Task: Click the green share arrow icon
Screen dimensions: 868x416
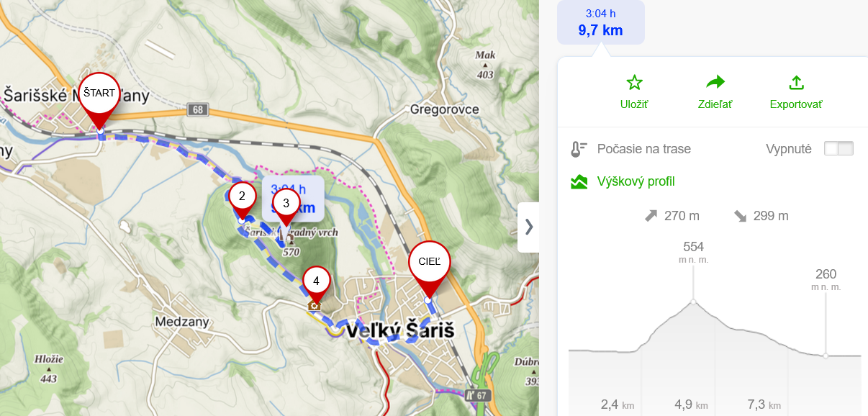Action: point(715,83)
